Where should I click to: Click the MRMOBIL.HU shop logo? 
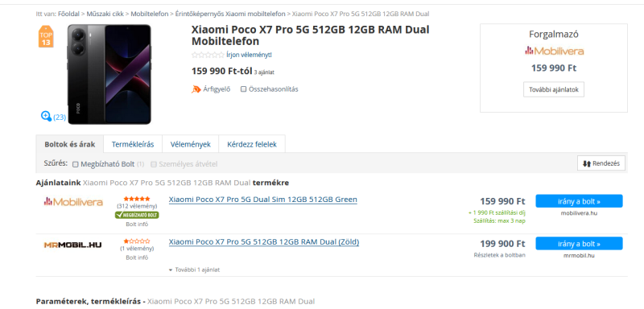[72, 245]
